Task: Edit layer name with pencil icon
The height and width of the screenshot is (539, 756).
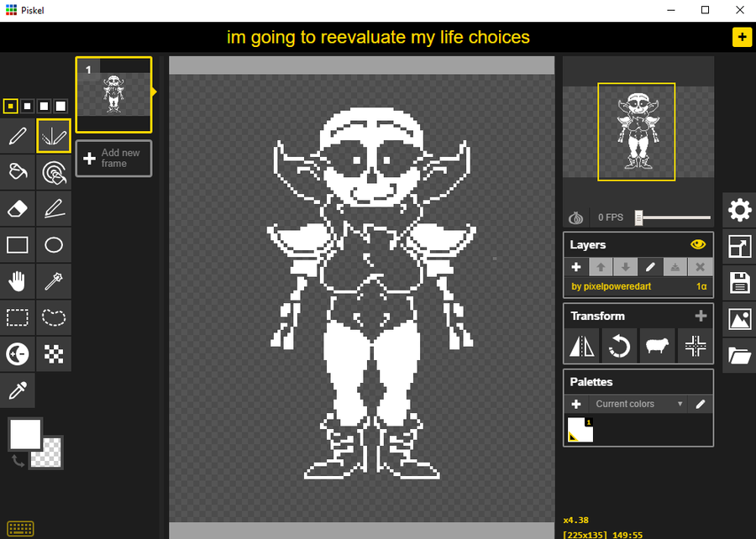Action: (650, 267)
